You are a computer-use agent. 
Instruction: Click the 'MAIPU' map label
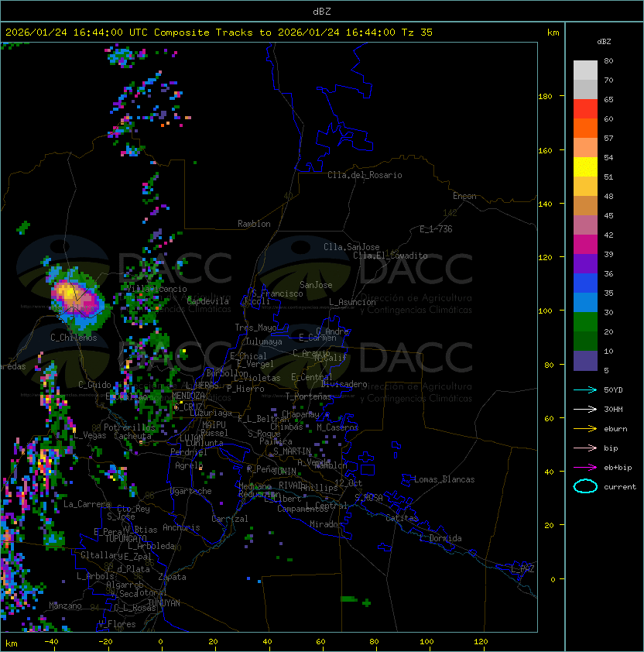tap(214, 425)
